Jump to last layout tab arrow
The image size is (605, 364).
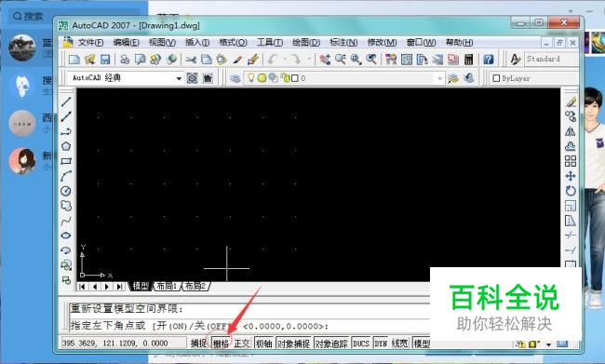(120, 287)
